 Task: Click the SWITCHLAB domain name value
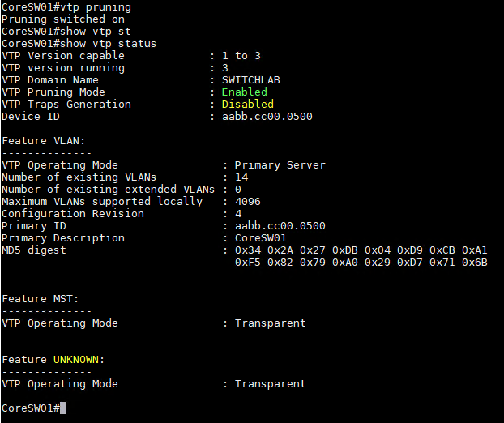click(250, 80)
